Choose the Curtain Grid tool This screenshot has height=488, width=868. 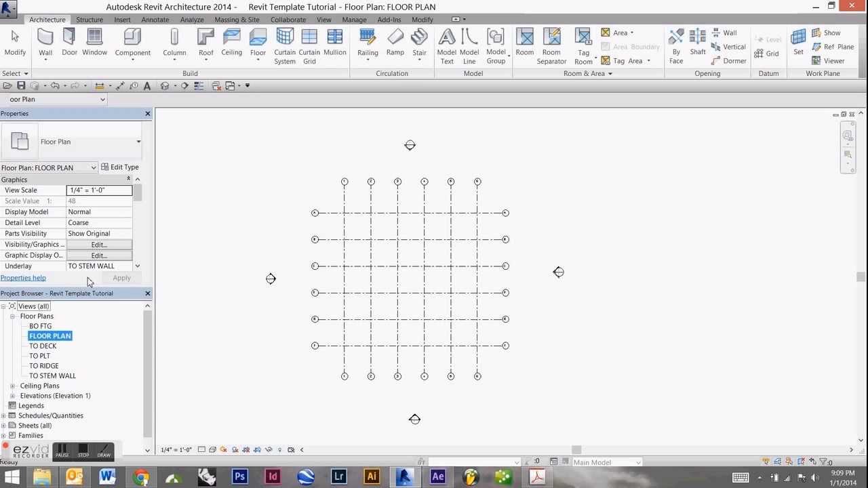309,47
